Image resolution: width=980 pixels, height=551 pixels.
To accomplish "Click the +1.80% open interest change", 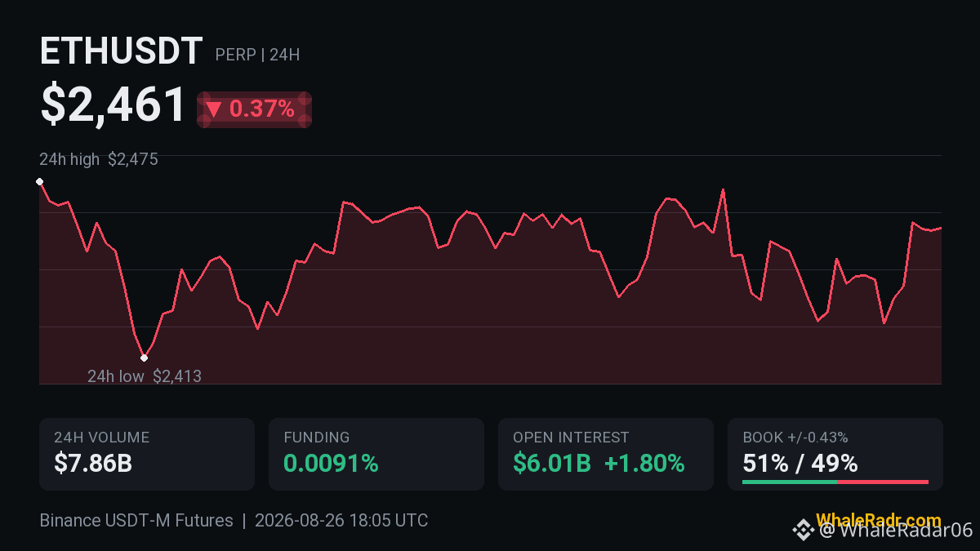I will [x=644, y=464].
